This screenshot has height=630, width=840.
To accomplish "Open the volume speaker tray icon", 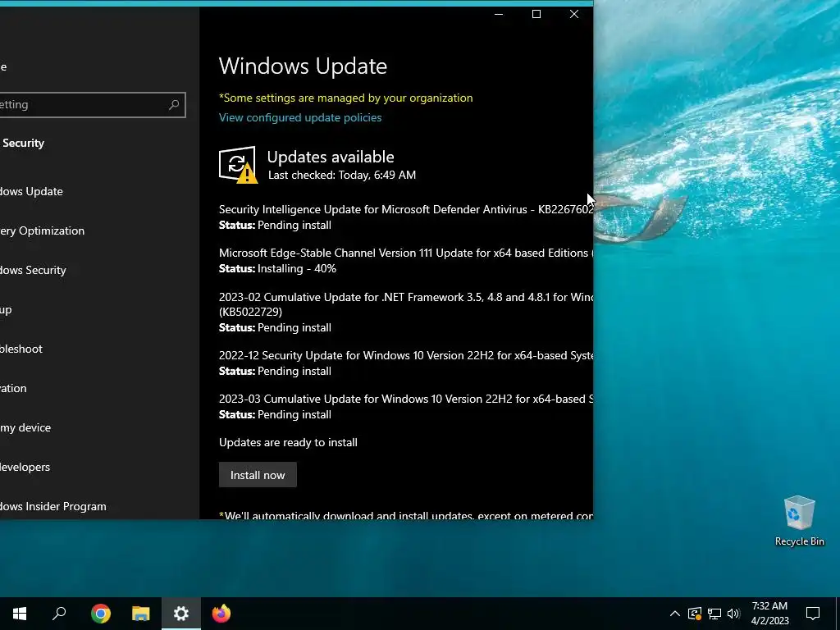I will [733, 614].
